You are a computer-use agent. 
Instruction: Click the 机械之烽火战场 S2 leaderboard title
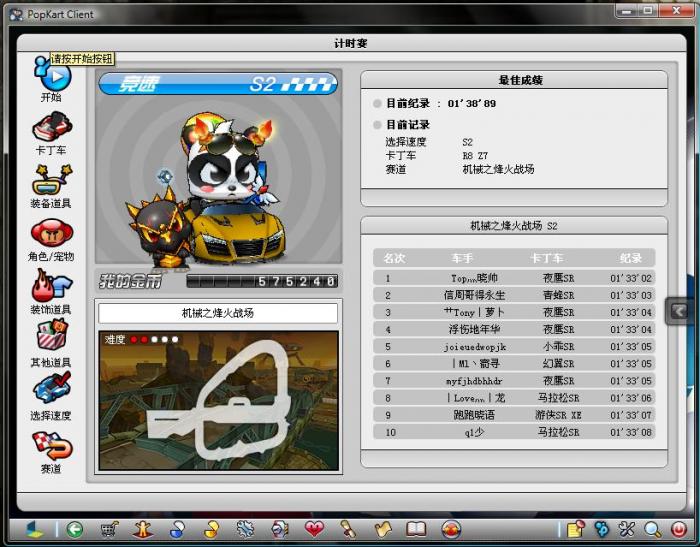(x=514, y=225)
